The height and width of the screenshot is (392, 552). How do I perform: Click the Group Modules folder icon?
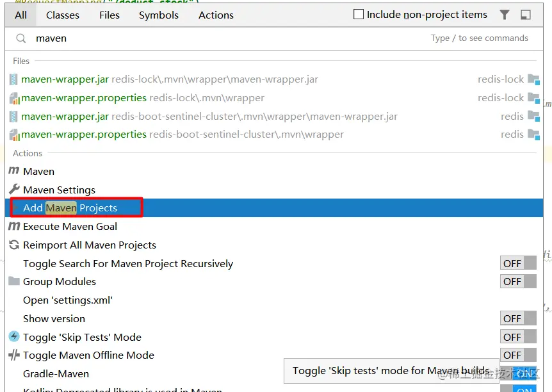14,281
